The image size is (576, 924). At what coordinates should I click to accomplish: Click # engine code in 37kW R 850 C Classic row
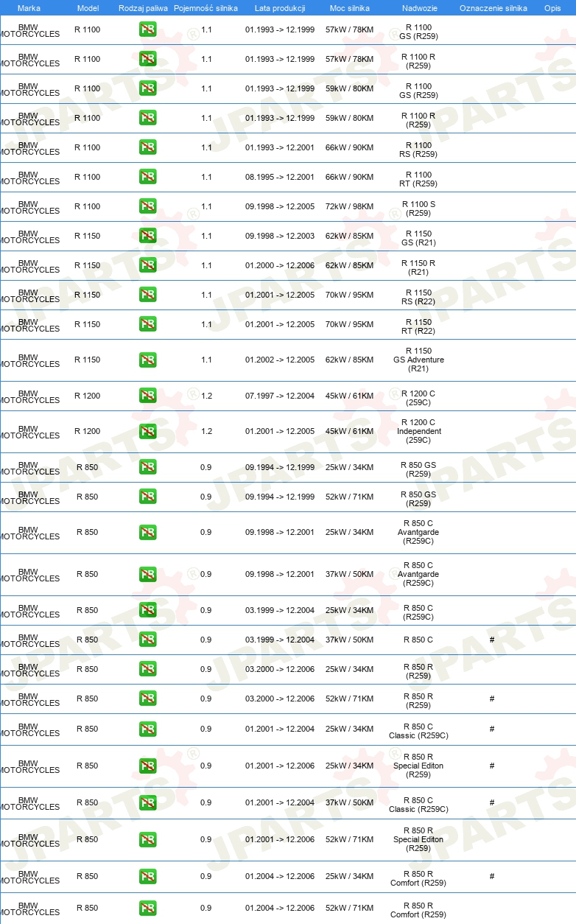pyautogui.click(x=492, y=802)
